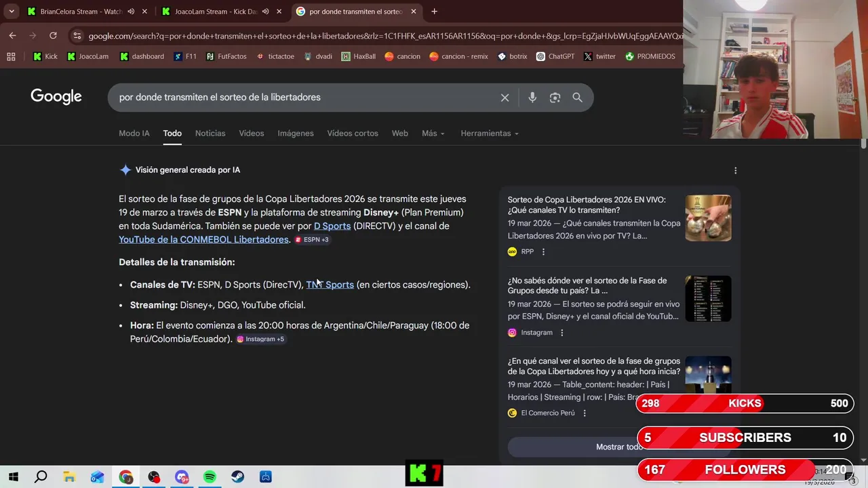
Task: Select the Vídeos search tab
Action: (x=252, y=134)
